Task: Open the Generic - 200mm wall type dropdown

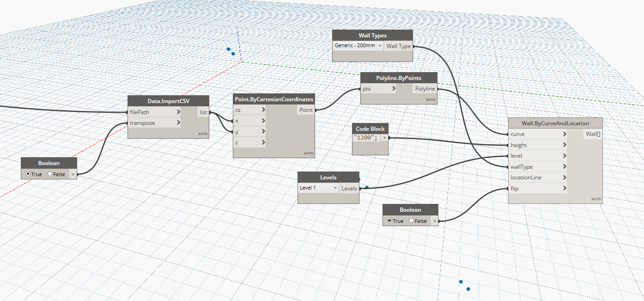Action: click(x=358, y=46)
